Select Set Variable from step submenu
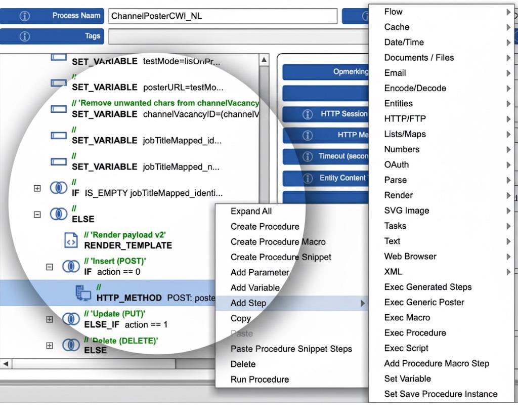The image size is (518, 420). pos(407,379)
